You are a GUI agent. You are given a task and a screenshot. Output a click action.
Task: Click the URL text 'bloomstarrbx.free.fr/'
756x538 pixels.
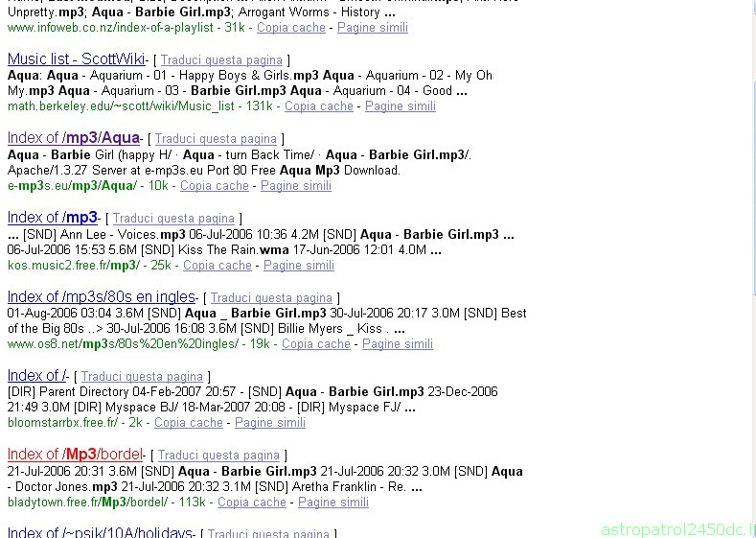62,423
